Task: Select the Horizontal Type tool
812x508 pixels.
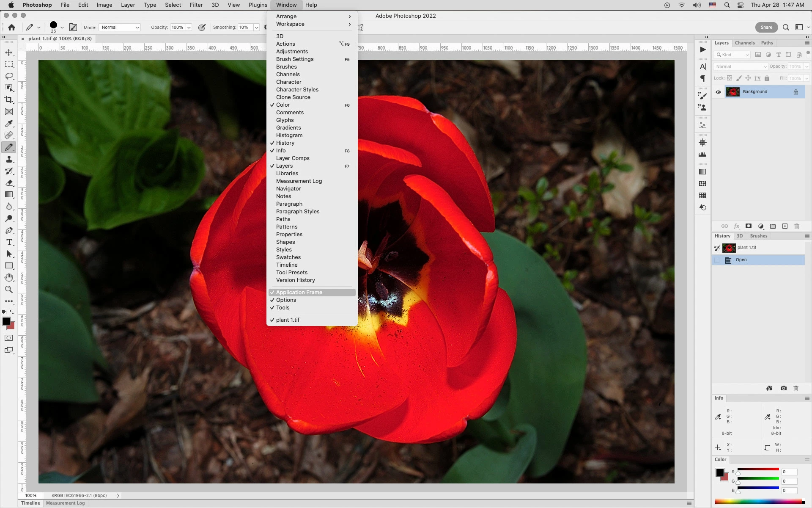Action: point(9,242)
